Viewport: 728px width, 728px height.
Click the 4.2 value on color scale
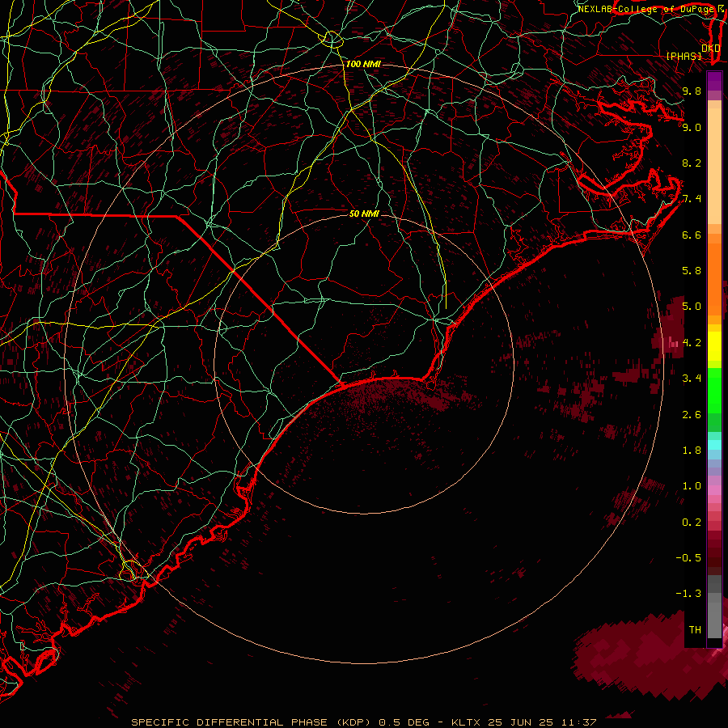(x=692, y=343)
